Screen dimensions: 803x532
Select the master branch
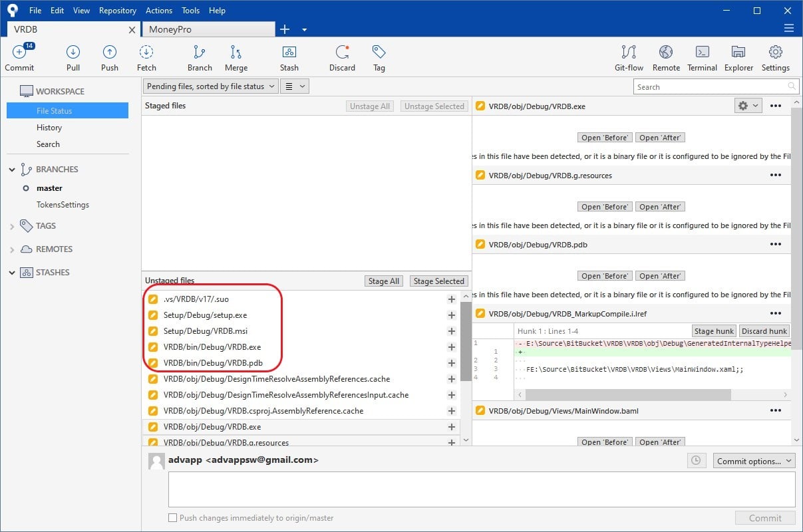(49, 188)
